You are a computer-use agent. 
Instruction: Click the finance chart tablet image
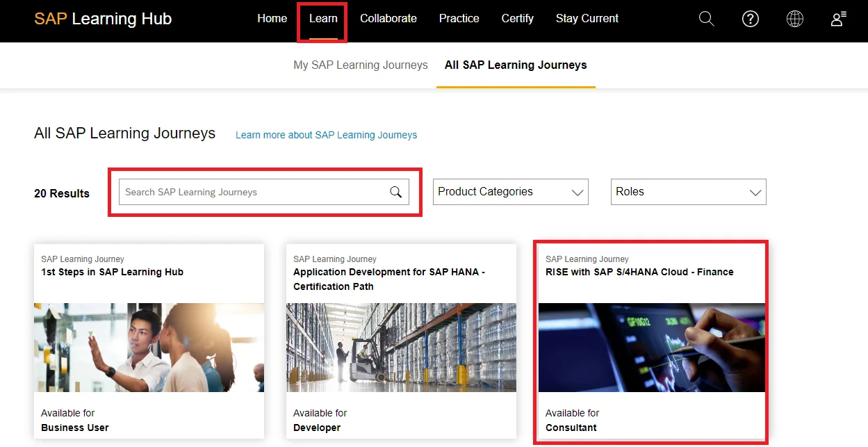click(x=652, y=348)
